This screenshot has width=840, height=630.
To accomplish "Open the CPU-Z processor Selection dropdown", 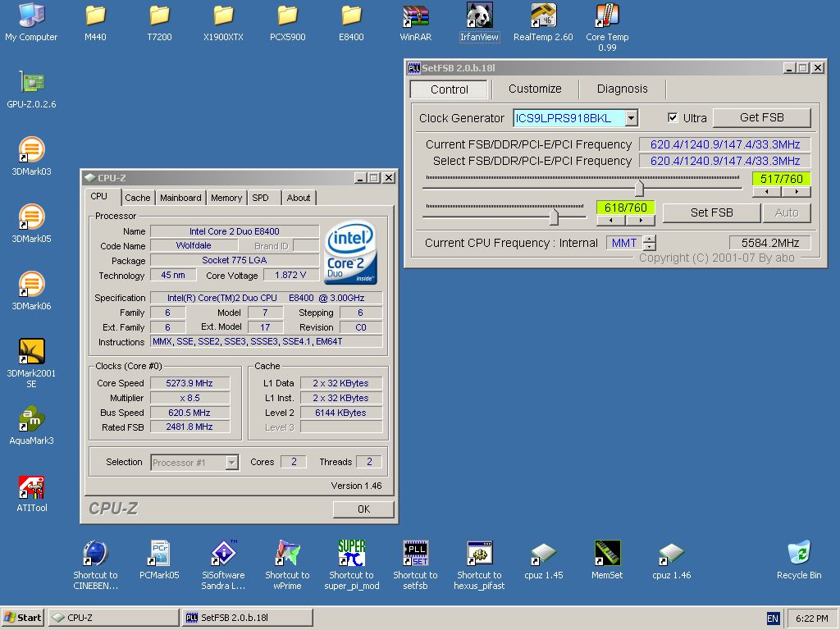I will pos(231,463).
